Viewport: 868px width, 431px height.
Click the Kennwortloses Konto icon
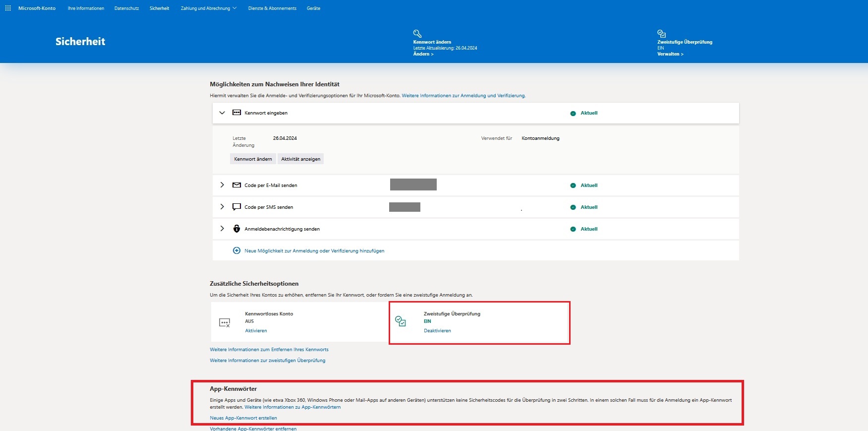coord(225,323)
